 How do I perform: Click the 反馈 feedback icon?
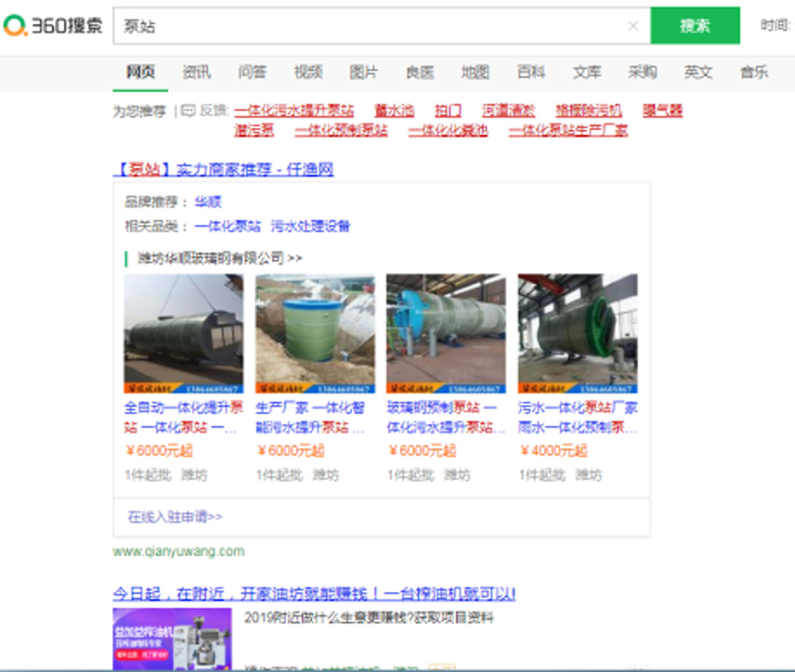[x=189, y=111]
